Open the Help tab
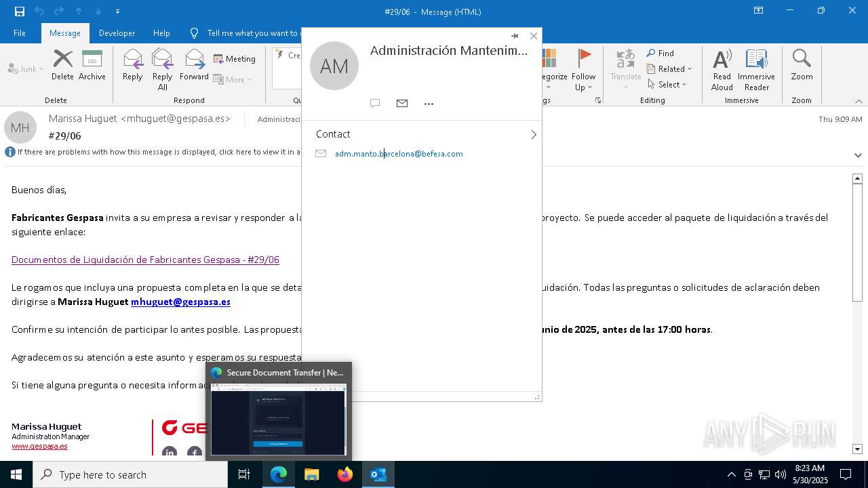The width and height of the screenshot is (868, 488). [x=161, y=33]
